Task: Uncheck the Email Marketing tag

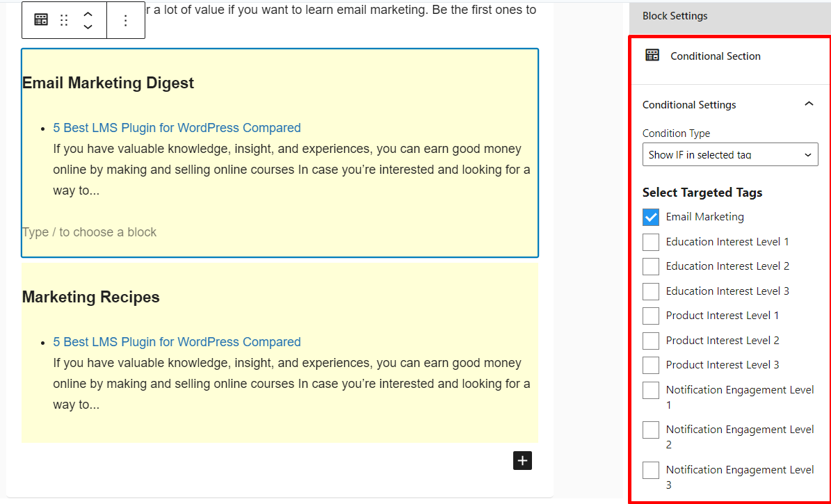Action: (651, 217)
